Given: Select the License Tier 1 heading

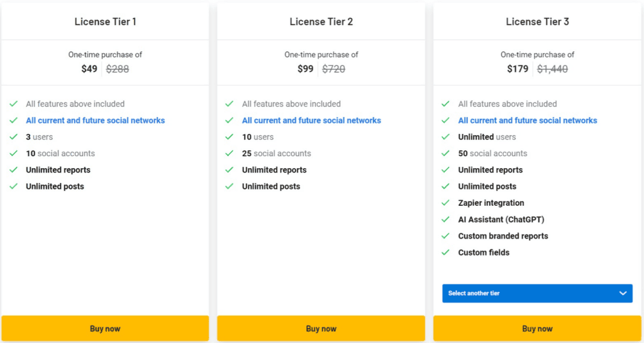Looking at the screenshot, I should pyautogui.click(x=105, y=22).
